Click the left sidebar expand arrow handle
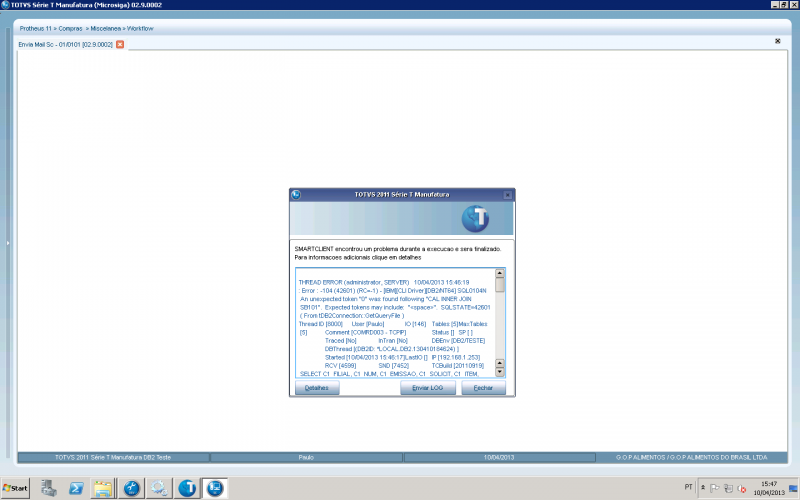This screenshot has width=800, height=500. 8,243
